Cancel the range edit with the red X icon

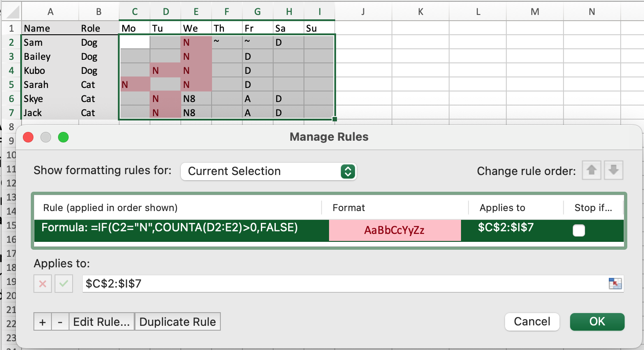43,284
